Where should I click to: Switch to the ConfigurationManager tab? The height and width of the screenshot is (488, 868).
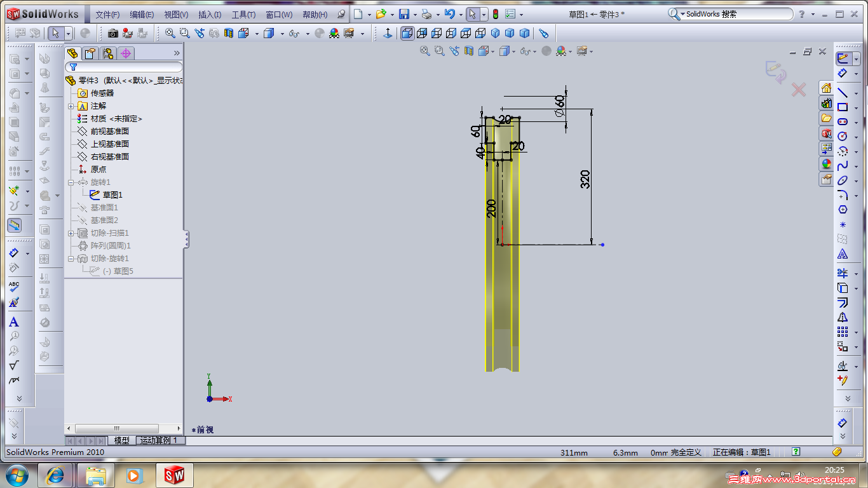[x=108, y=53]
